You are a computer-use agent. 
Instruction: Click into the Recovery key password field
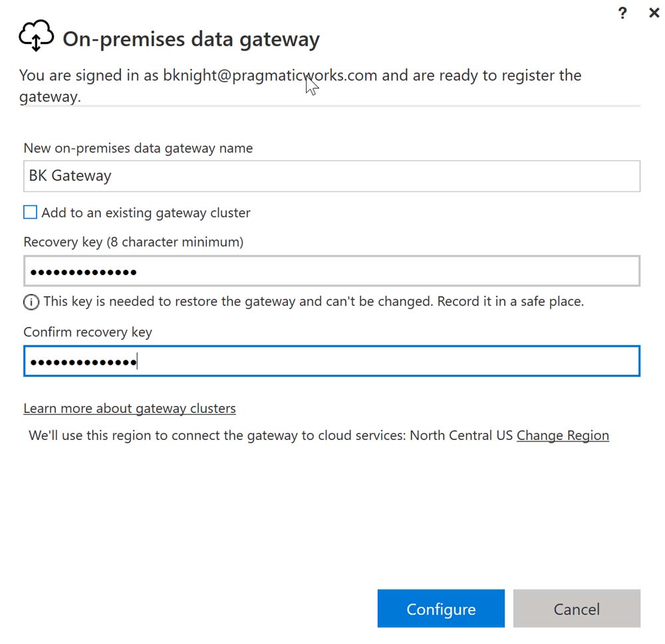(x=331, y=272)
